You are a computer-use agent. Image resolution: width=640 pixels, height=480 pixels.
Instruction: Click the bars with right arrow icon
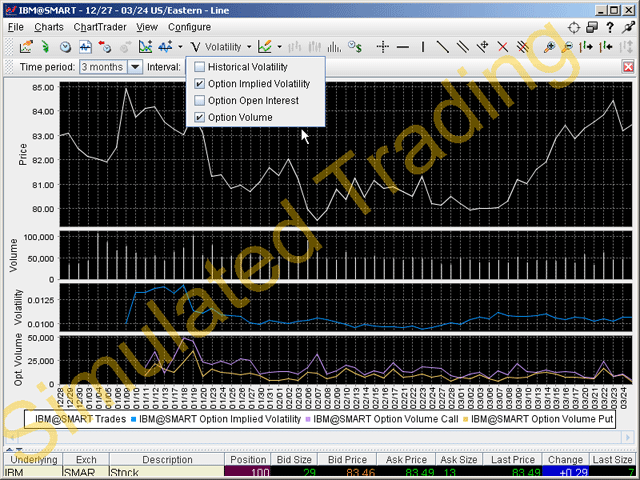[x=586, y=47]
